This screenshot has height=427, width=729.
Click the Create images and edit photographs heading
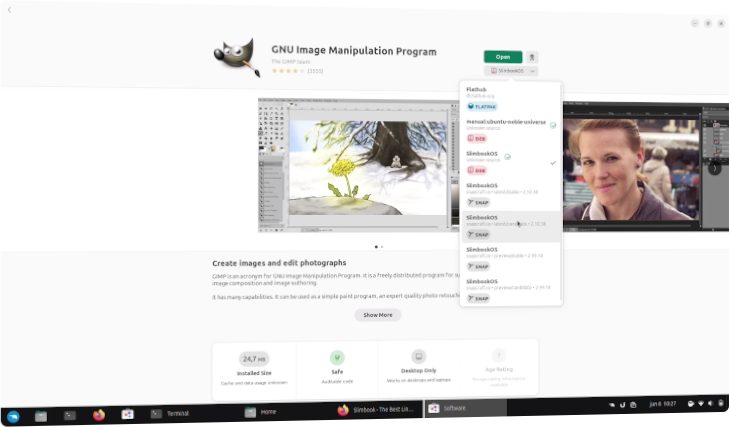click(279, 263)
